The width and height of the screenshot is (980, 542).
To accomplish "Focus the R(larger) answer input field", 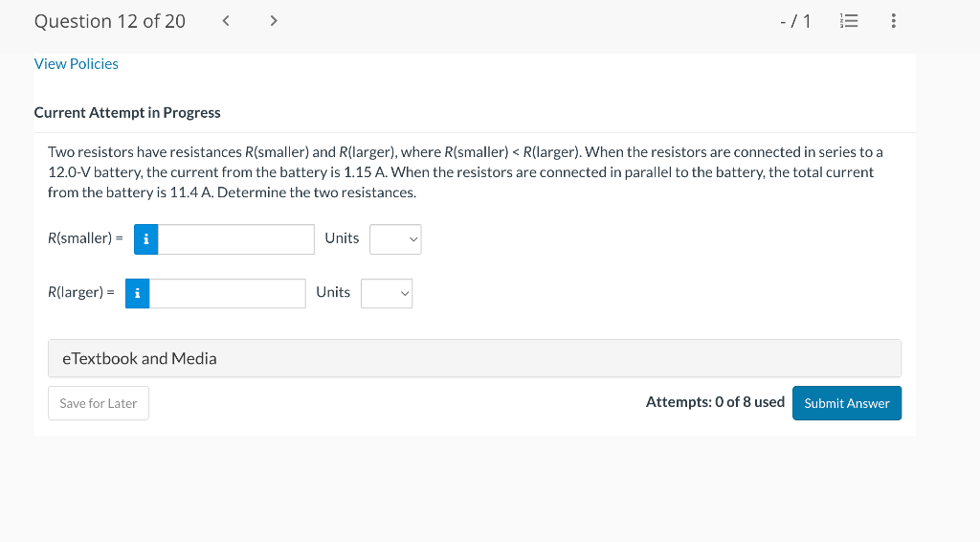I will (x=227, y=294).
